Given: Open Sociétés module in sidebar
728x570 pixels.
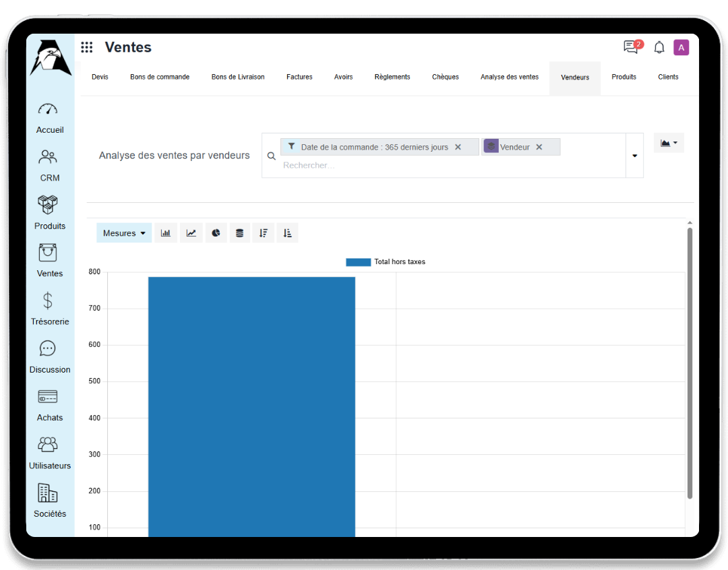Looking at the screenshot, I should click(50, 501).
